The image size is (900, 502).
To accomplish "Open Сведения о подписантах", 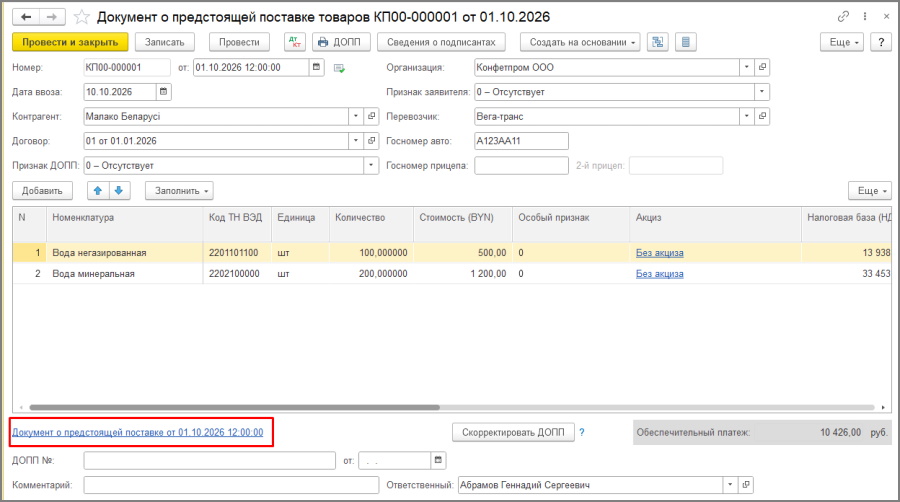I will 441,42.
